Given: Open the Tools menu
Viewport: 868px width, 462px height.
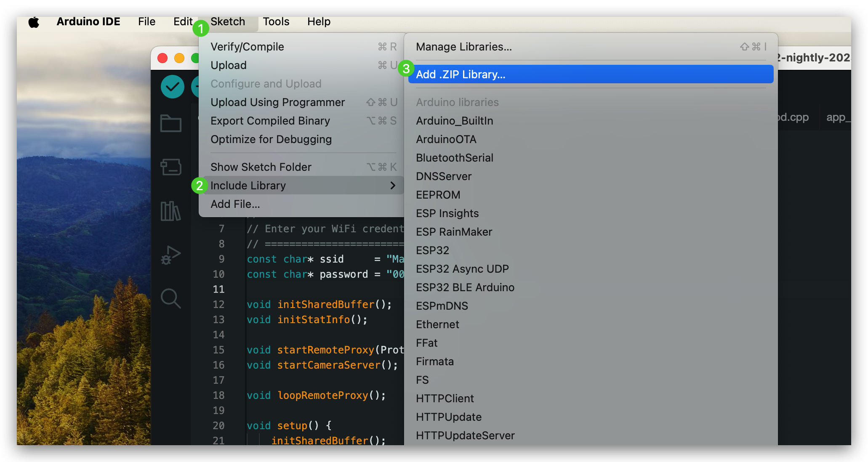Looking at the screenshot, I should pyautogui.click(x=276, y=22).
